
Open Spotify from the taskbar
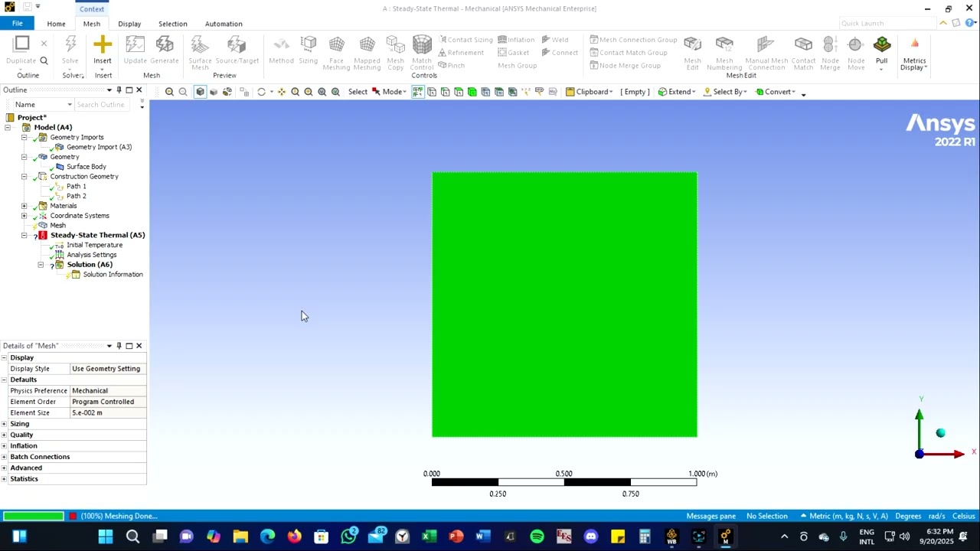coord(537,536)
